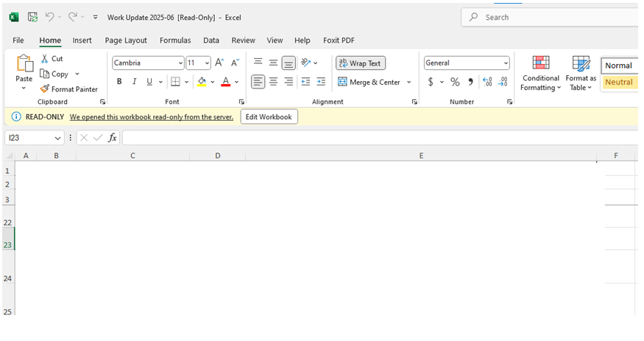Viewport: 644px width, 341px height.
Task: Open the General number format dropdown
Action: [x=506, y=63]
